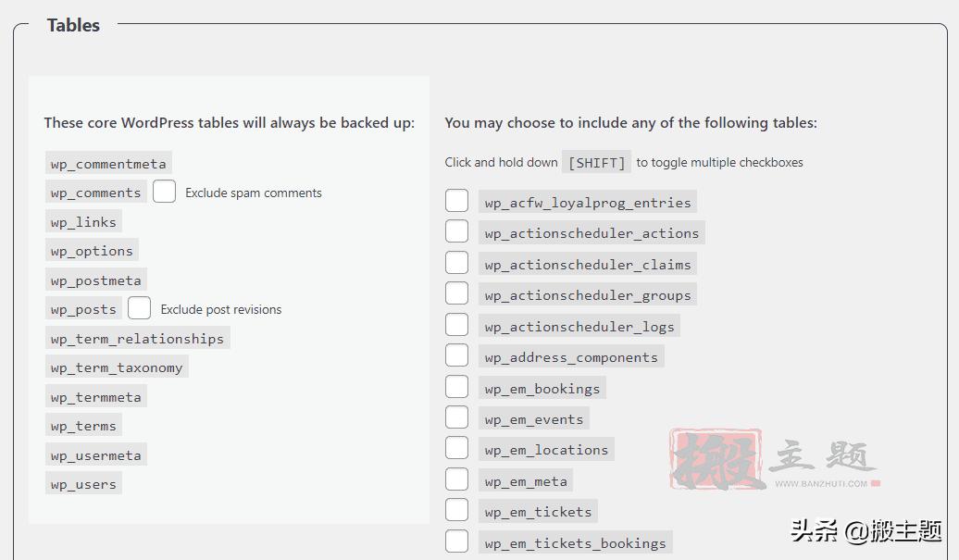Screen dimensions: 959x560
Task: Click the wp_commentmeta table name label
Action: 108,164
